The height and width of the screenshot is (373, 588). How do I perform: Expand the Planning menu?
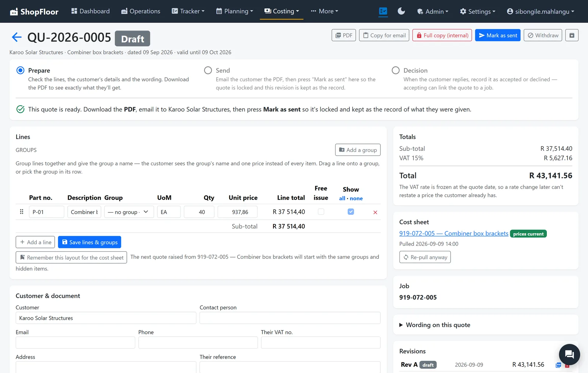[x=234, y=11]
